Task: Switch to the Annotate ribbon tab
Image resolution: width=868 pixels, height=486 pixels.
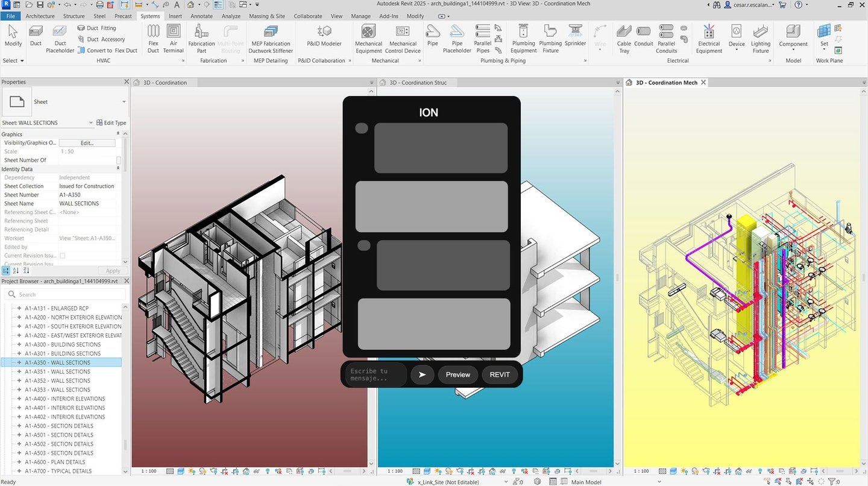Action: pyautogui.click(x=201, y=16)
